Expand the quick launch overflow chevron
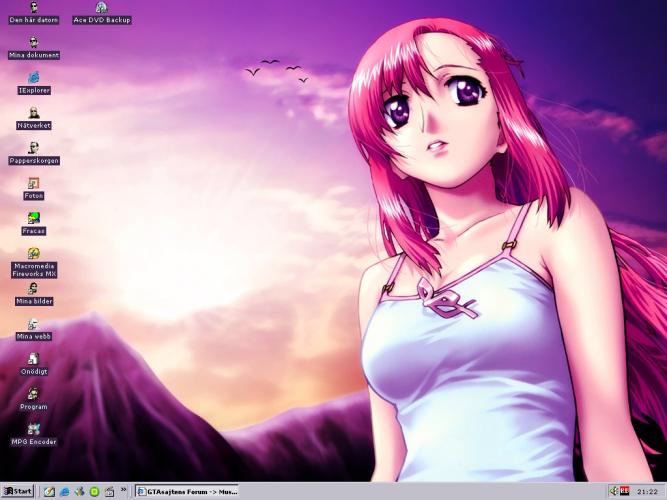667x500 pixels. (124, 491)
